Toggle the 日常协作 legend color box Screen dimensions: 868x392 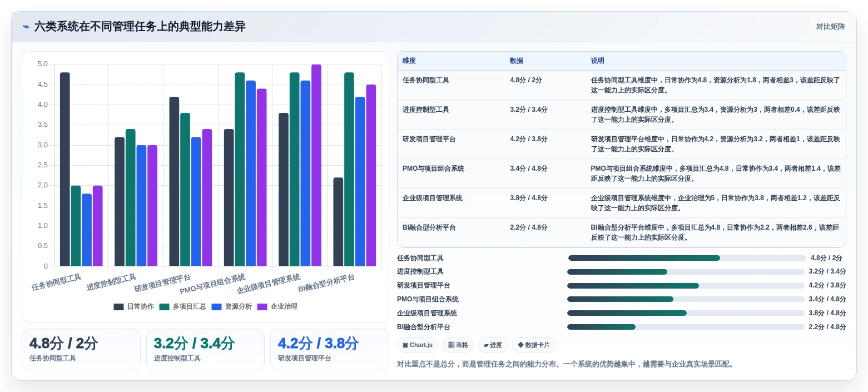118,307
